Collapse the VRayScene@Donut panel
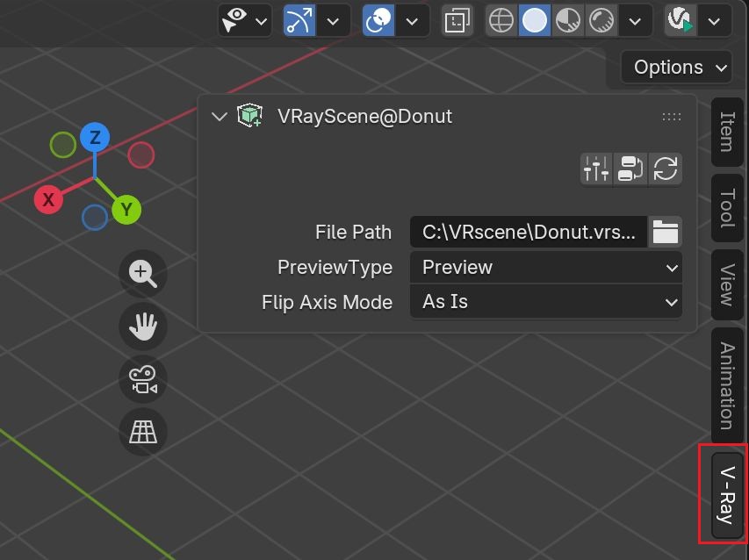Viewport: 749px width, 560px height. (220, 117)
